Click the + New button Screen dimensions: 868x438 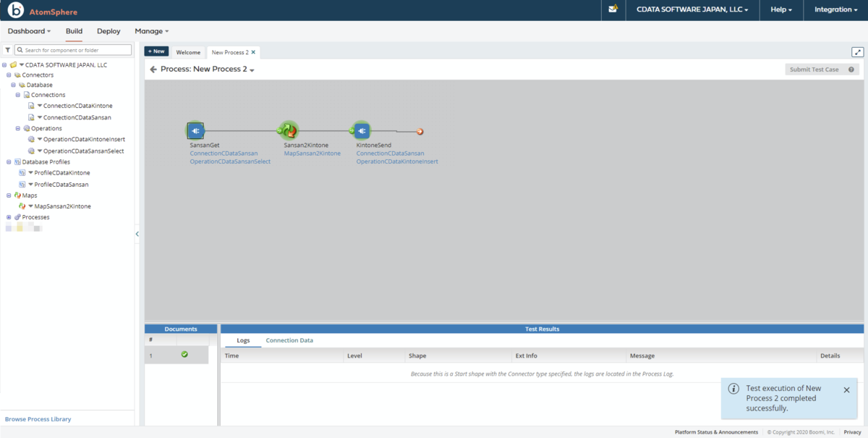click(x=156, y=51)
